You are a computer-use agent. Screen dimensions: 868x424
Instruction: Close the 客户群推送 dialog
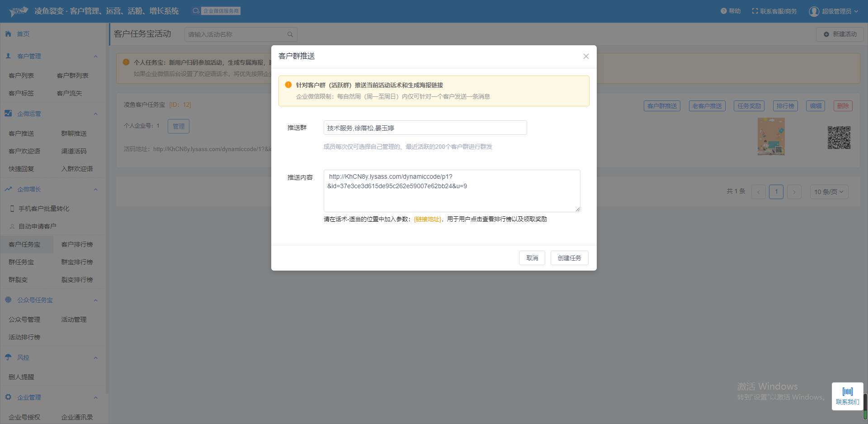tap(585, 57)
